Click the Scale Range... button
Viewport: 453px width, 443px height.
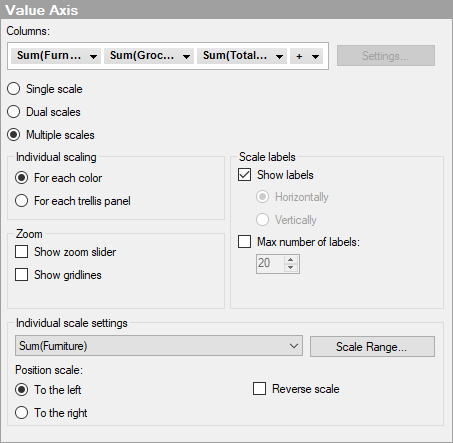pyautogui.click(x=372, y=346)
